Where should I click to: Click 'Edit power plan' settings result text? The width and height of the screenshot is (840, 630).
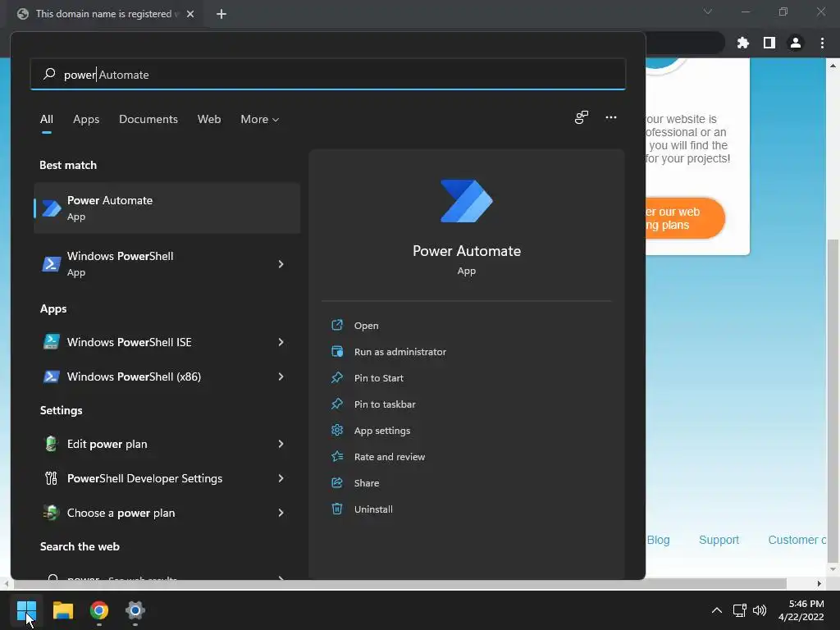(107, 444)
